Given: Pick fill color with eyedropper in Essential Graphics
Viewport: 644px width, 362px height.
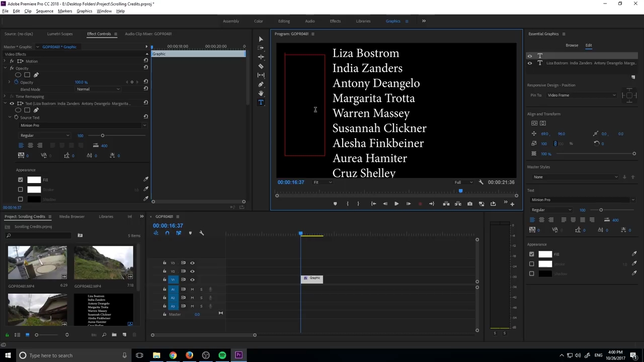Looking at the screenshot, I should 634,254.
